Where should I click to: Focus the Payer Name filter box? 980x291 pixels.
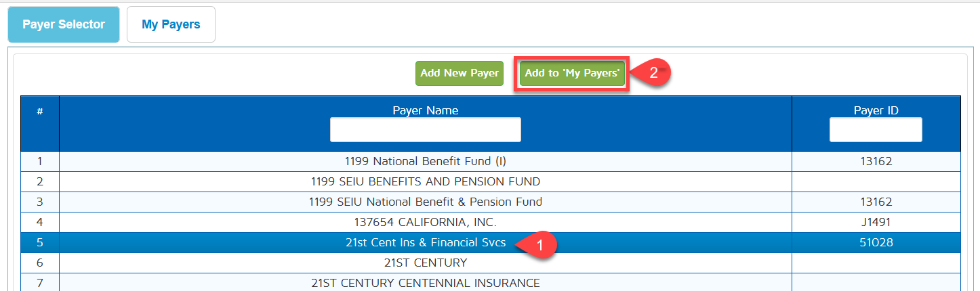[x=425, y=129]
